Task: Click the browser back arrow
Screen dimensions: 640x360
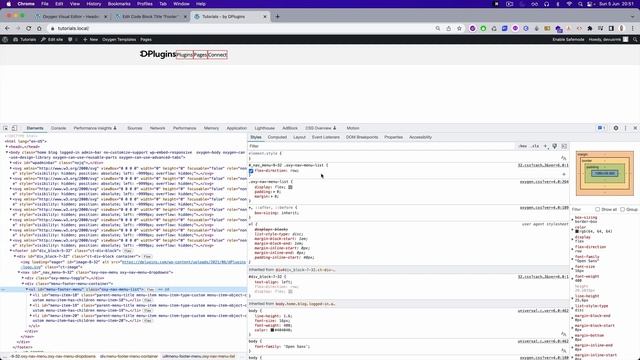Action: 7,28
